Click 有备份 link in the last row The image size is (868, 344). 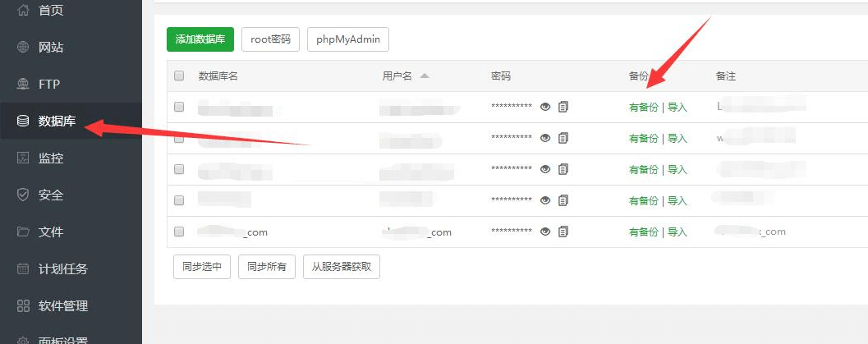coord(643,232)
